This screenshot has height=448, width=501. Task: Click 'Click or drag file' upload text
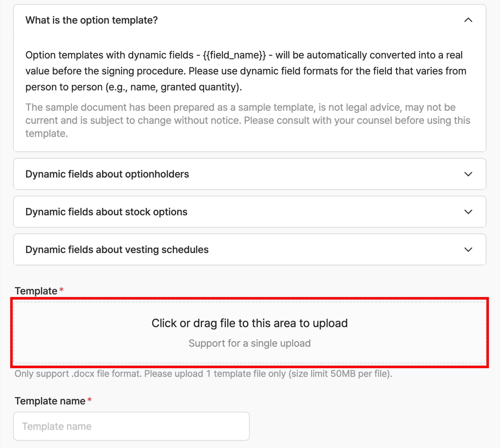click(x=249, y=323)
